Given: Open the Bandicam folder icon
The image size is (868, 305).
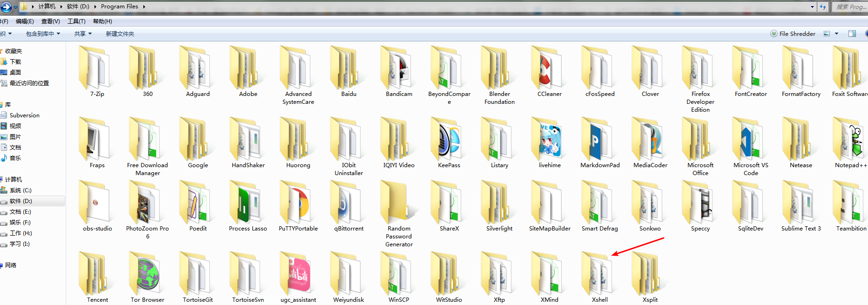Looking at the screenshot, I should click(x=399, y=68).
